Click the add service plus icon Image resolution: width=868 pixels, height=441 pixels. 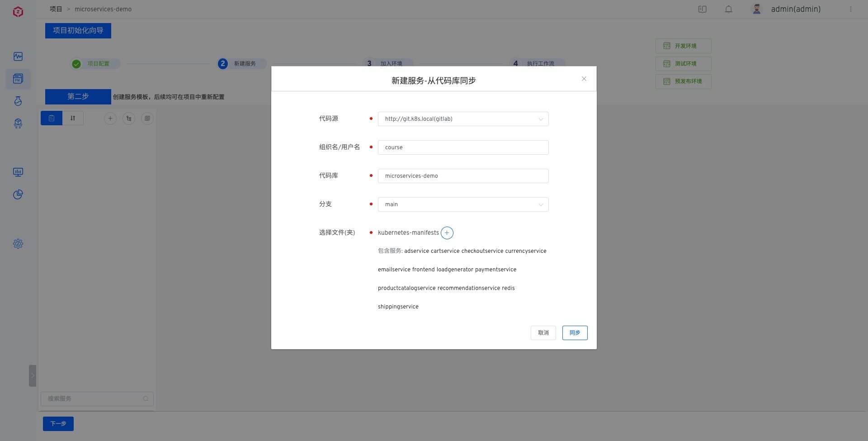click(110, 119)
